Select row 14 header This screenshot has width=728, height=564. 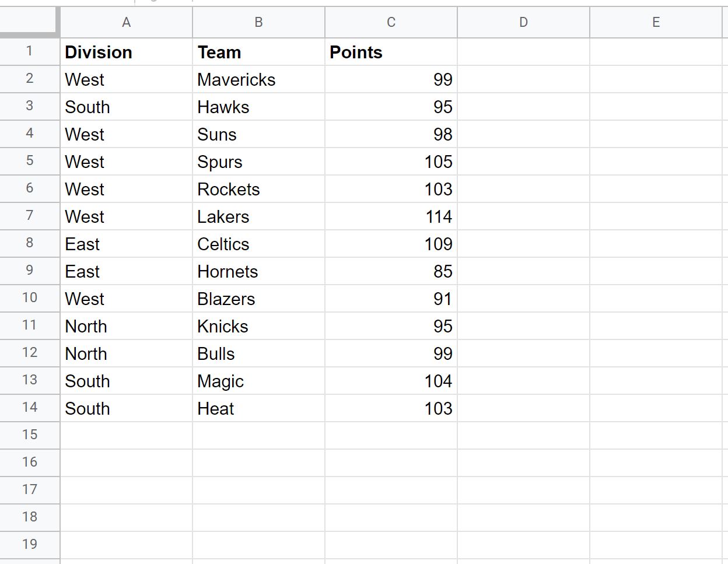pos(30,408)
